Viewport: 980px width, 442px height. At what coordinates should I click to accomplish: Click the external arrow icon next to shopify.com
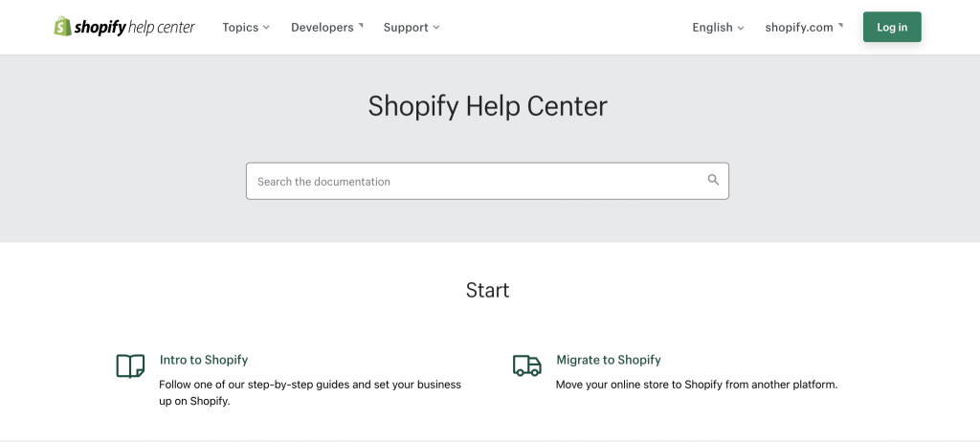coord(840,25)
